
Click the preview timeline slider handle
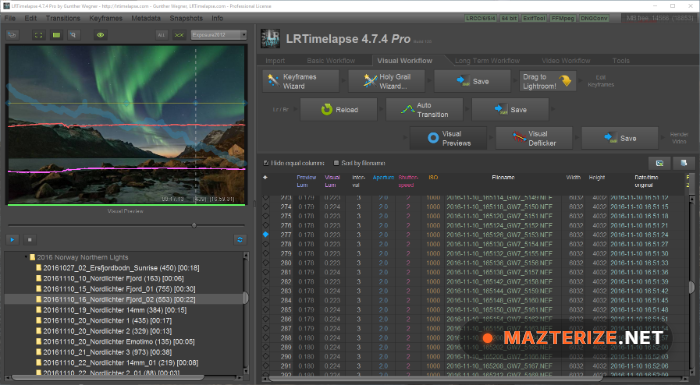point(194,226)
